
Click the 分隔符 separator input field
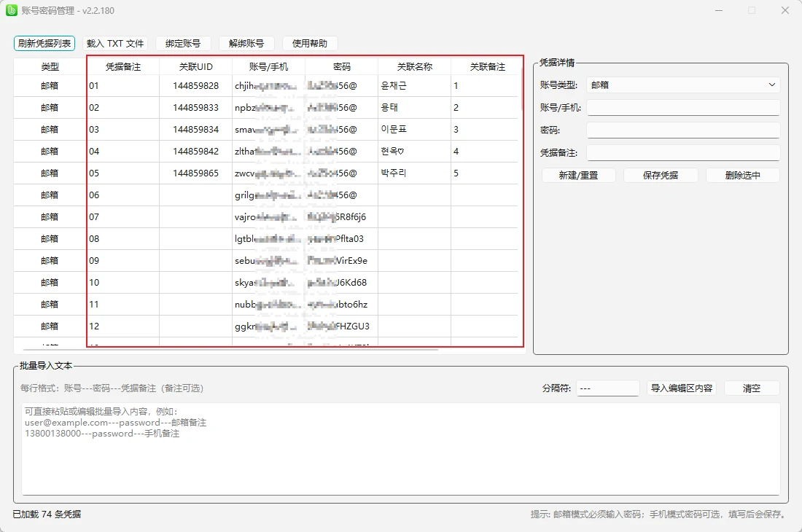607,388
